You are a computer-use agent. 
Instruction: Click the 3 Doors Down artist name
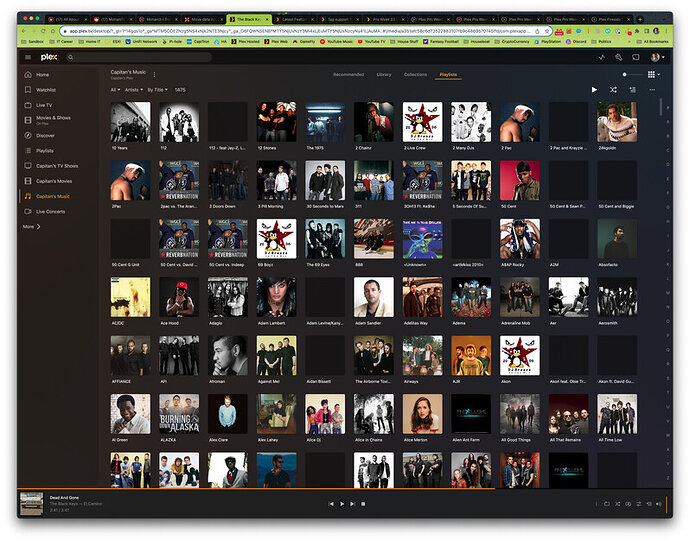222,206
